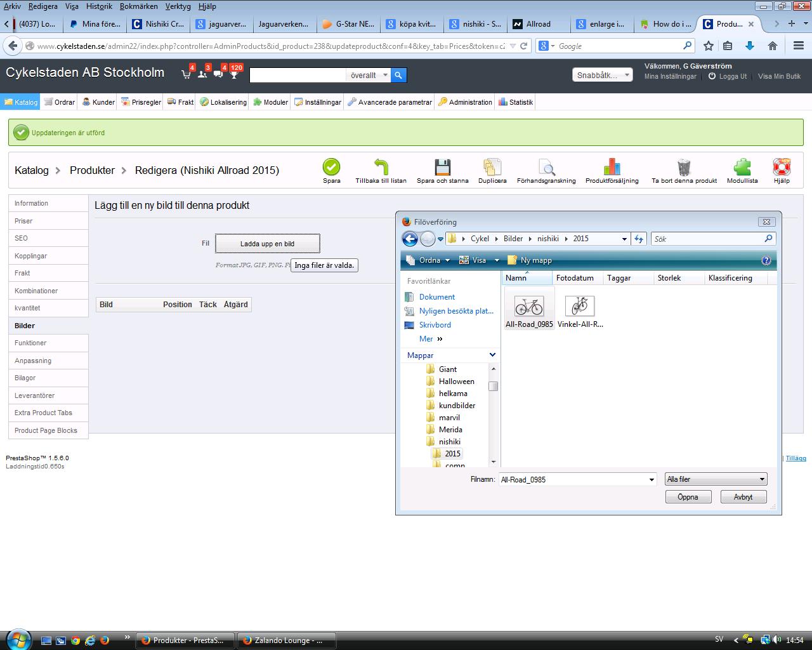Click Mina Inställningar link
The width and height of the screenshot is (812, 650).
[x=671, y=76]
